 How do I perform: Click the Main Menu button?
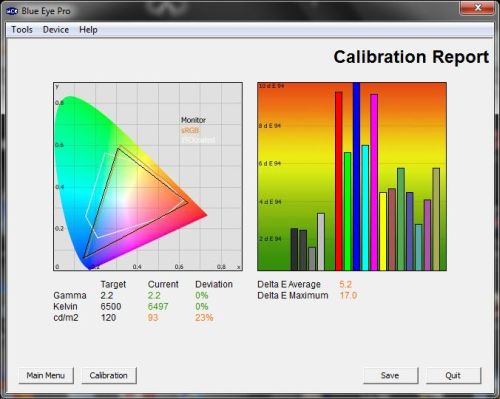[46, 376]
